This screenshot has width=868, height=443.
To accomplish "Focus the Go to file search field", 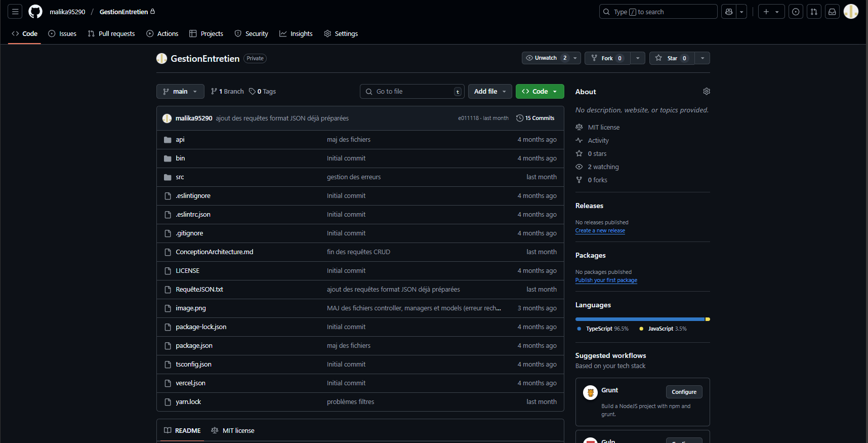I will point(412,92).
